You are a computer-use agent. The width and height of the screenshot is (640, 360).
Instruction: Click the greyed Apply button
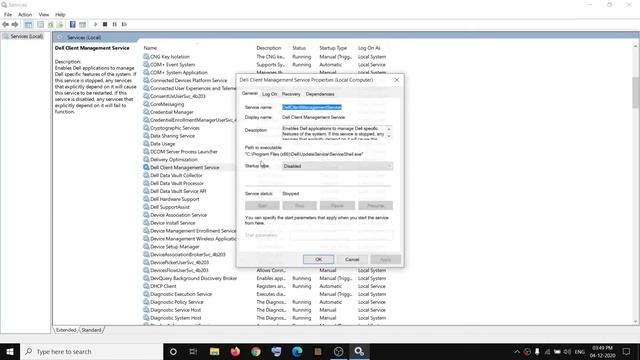[385, 259]
